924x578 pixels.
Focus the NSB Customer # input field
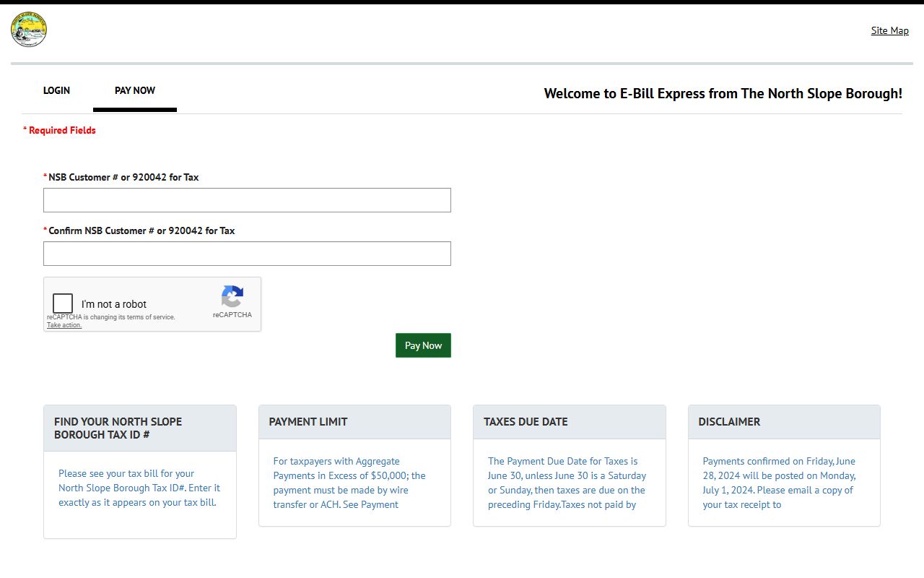(247, 200)
